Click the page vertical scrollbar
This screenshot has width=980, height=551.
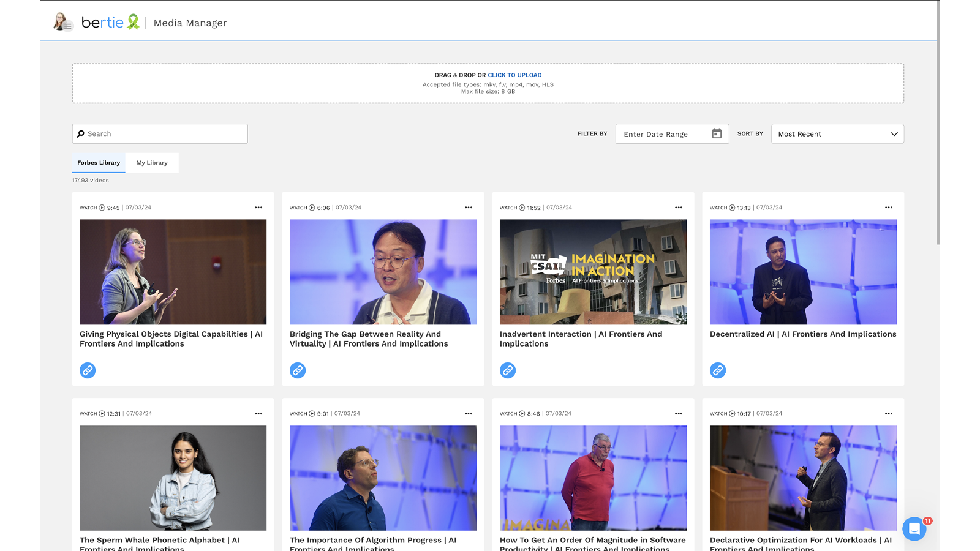pyautogui.click(x=938, y=122)
